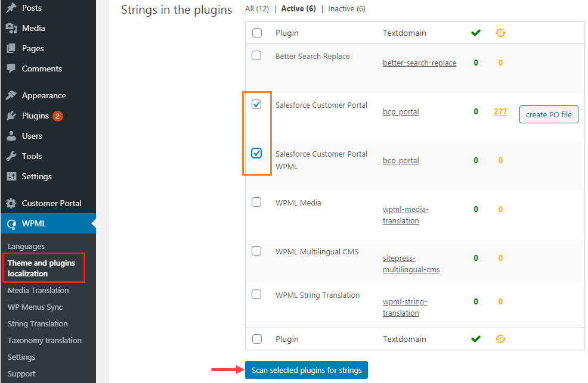Check the Better Search Replace checkbox
The width and height of the screenshot is (588, 383).
(x=256, y=55)
